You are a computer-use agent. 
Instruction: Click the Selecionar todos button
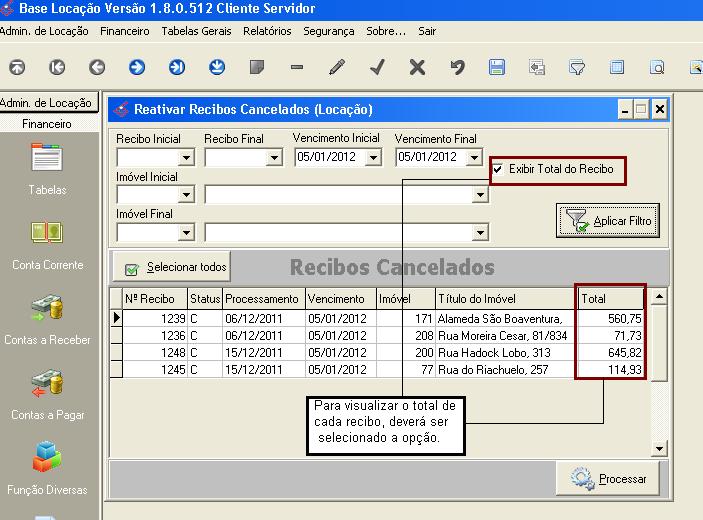(174, 268)
